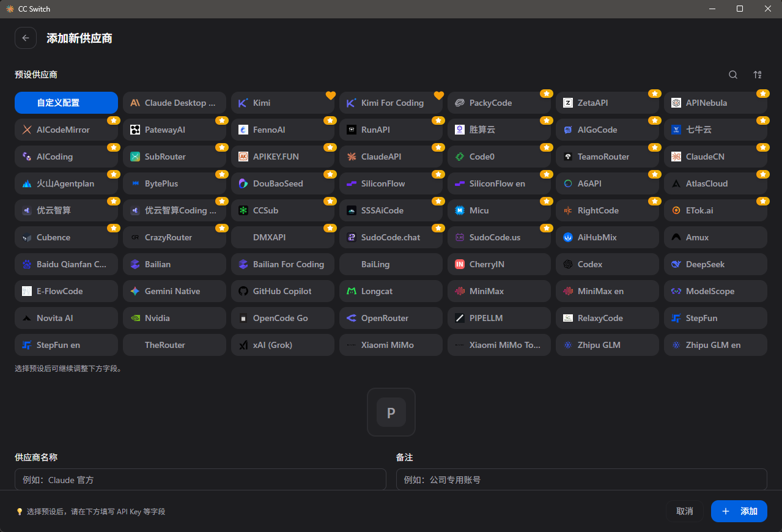Select the AiHubMix preset
Viewport: 782px width, 532px height.
[607, 237]
